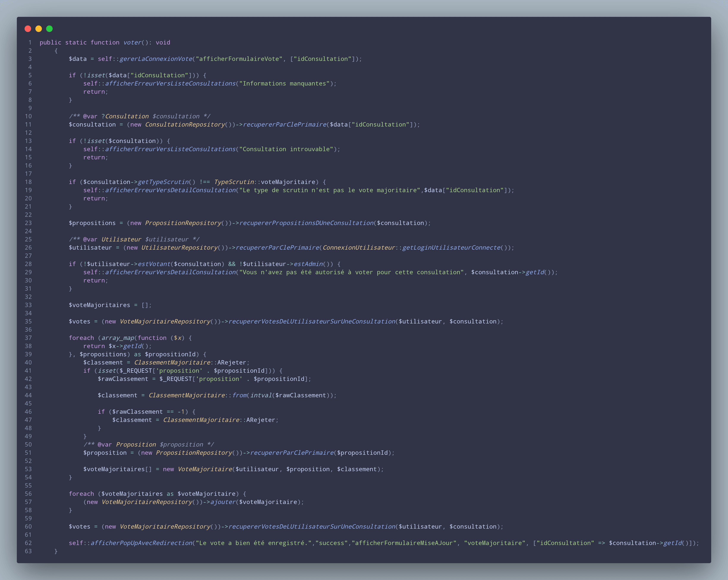Image resolution: width=728 pixels, height=580 pixels.
Task: Click string "Informations manquantes" on line 6
Action: tap(284, 84)
